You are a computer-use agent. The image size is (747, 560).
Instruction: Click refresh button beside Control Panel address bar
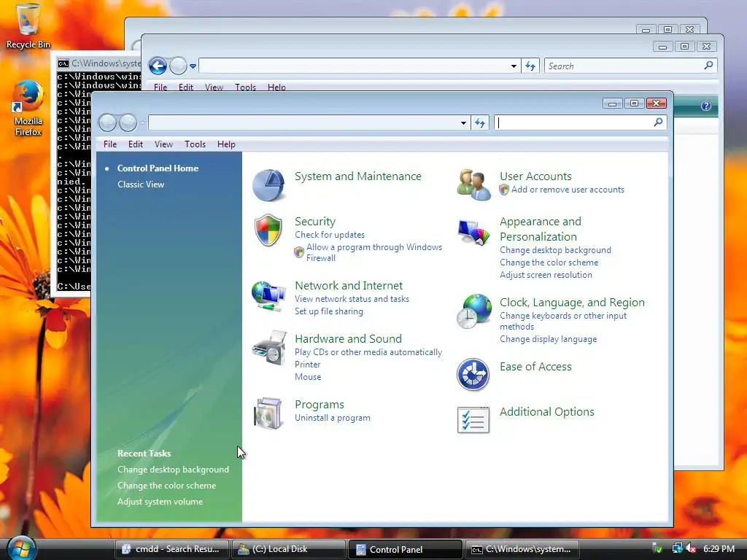coord(480,122)
